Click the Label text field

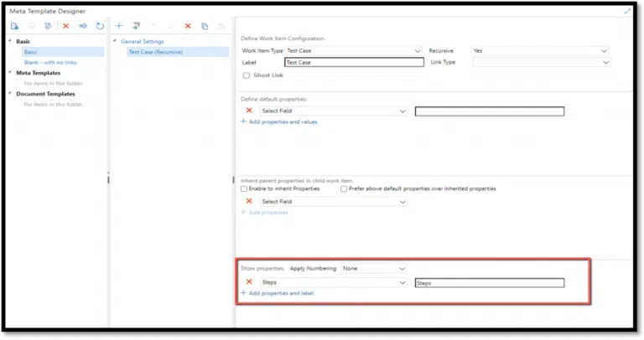[x=354, y=62]
